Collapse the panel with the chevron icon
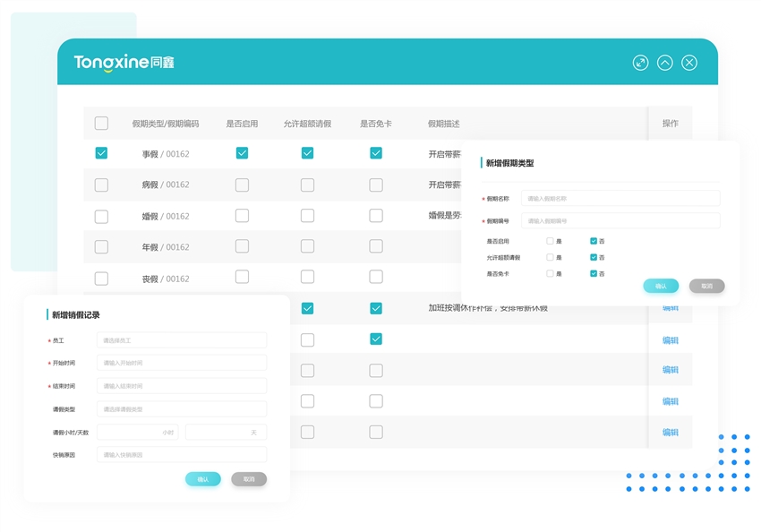This screenshot has height=532, width=761. pos(664,62)
